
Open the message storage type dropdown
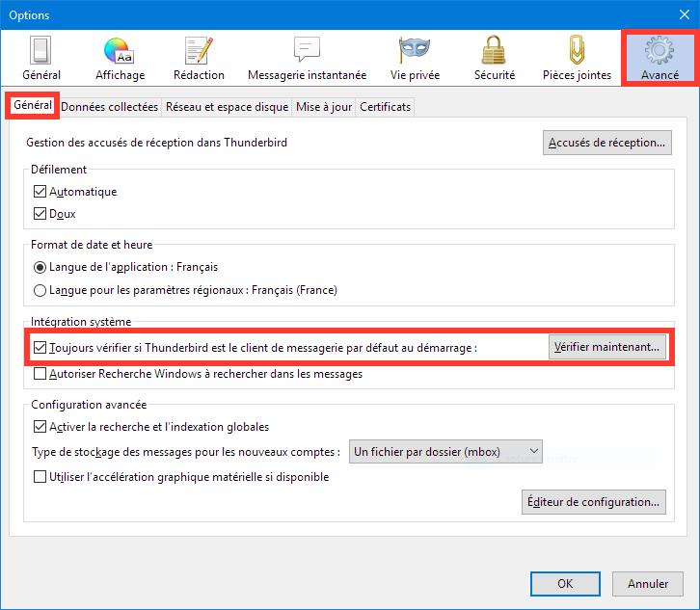point(445,452)
